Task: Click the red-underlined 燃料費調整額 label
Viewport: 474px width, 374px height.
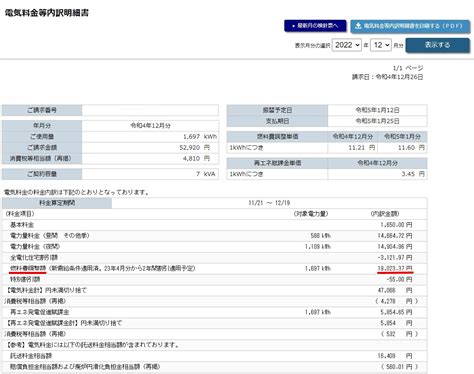Action: click(x=28, y=268)
